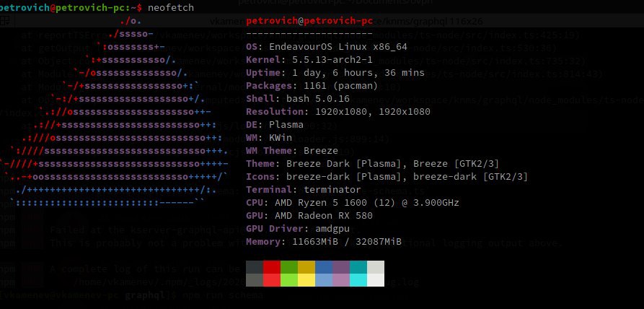Click the dark purple color block in top row
Viewport: 644px width, 309px height.
tap(341, 267)
